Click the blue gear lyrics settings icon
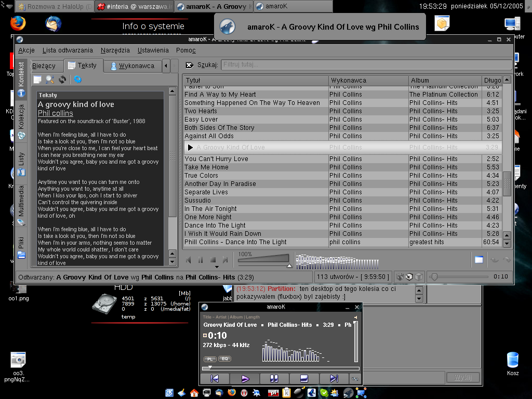532x399 pixels. [x=78, y=79]
